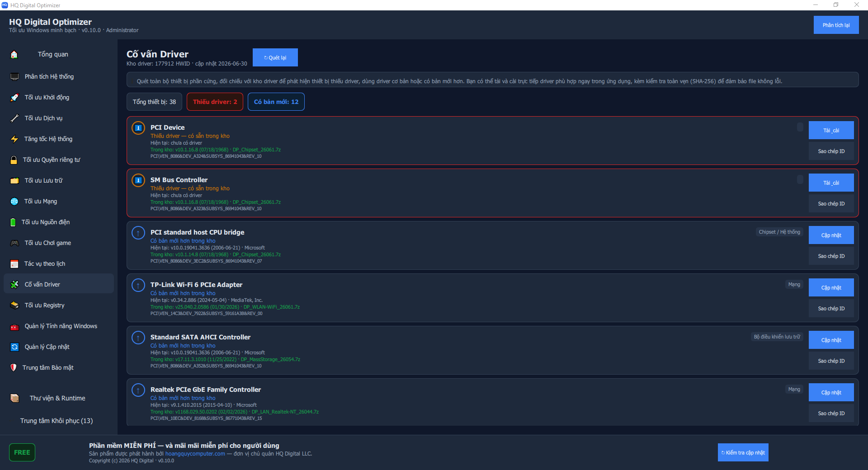Click the SM Bus Controller title text
Viewport: 868px width, 470px height.
pyautogui.click(x=179, y=180)
